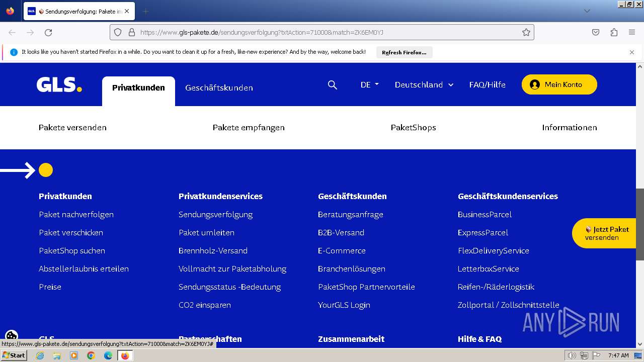Dismiss the Firefox refresh notification bar
Screen dimensions: 644x362
[632, 52]
